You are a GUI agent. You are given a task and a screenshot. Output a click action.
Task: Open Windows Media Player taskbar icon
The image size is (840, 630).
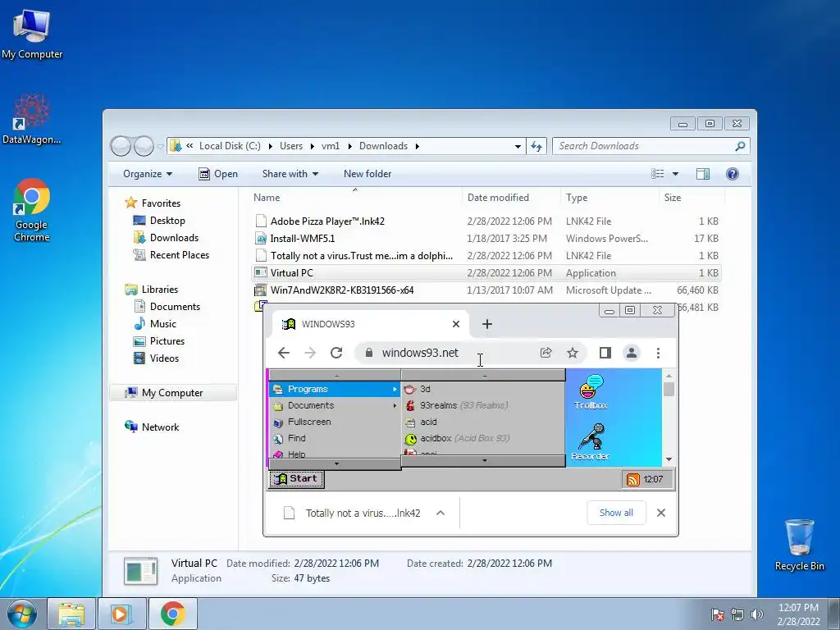[121, 614]
